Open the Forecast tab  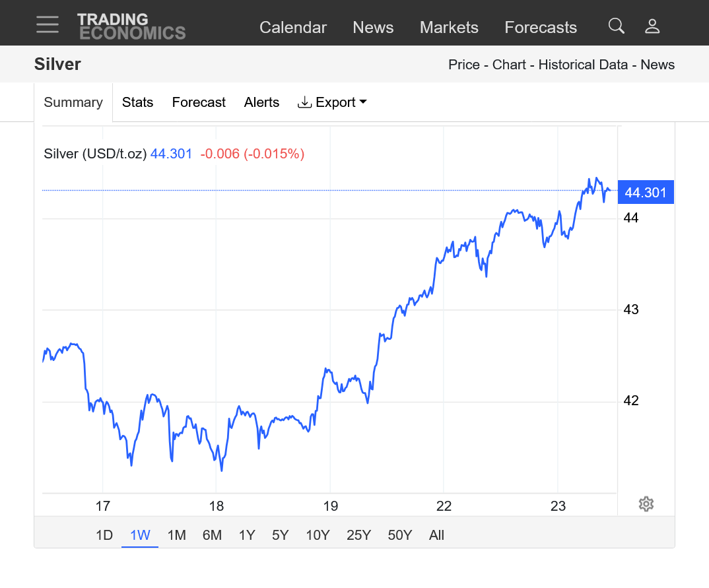coord(199,102)
